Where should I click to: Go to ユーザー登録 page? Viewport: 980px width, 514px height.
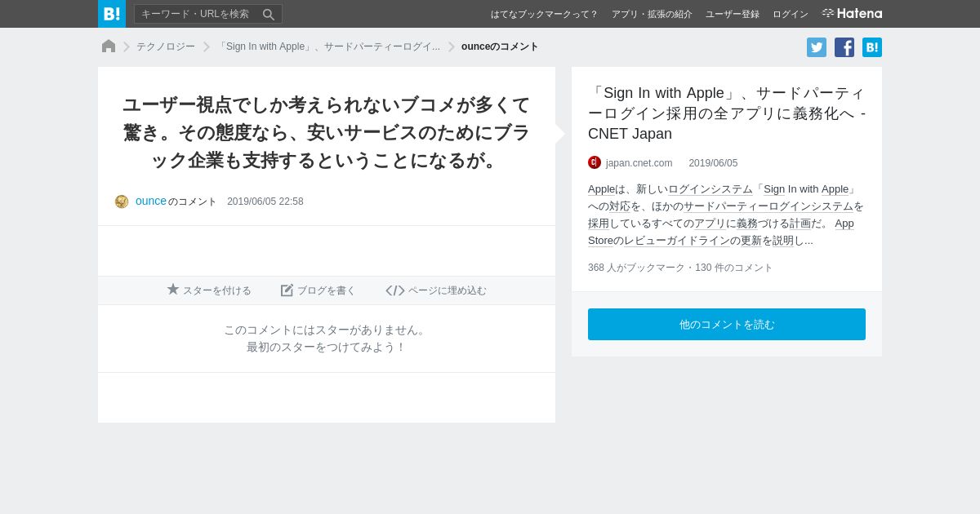coord(733,14)
